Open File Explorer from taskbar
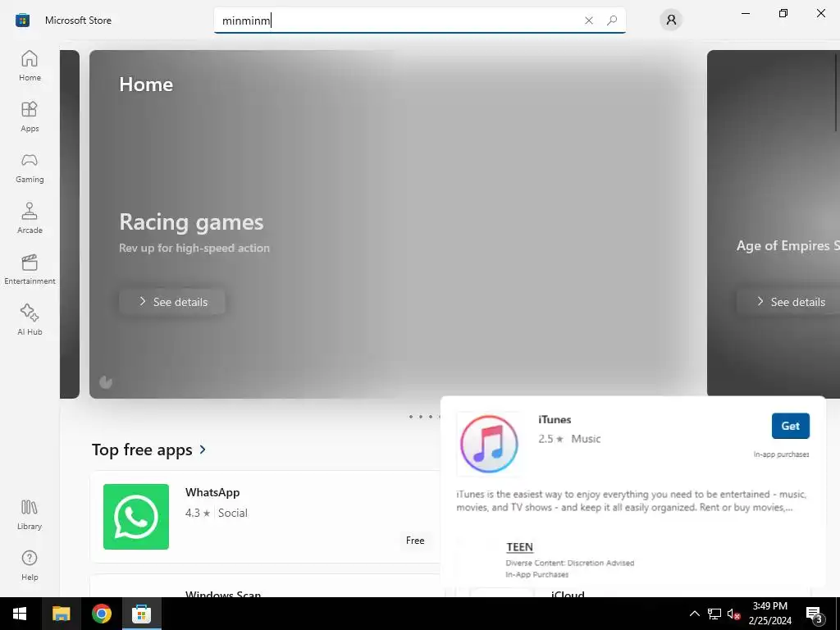This screenshot has width=840, height=630. click(61, 614)
